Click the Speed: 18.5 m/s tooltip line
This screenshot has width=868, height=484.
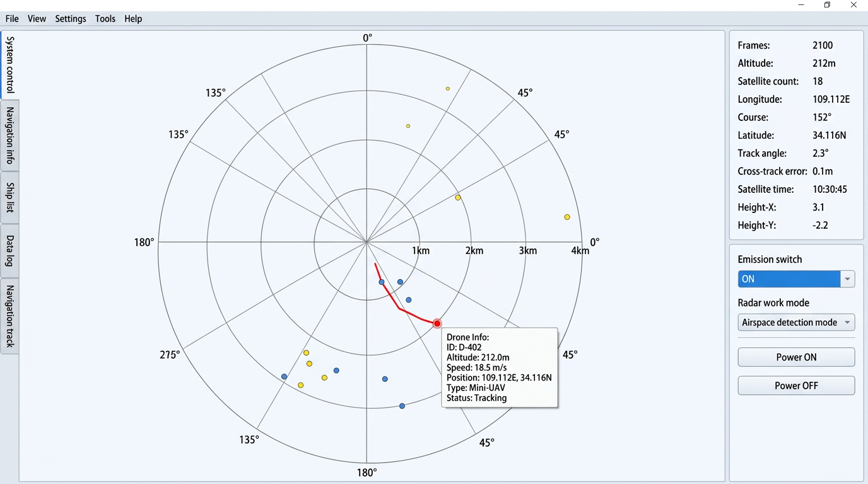[x=476, y=368]
